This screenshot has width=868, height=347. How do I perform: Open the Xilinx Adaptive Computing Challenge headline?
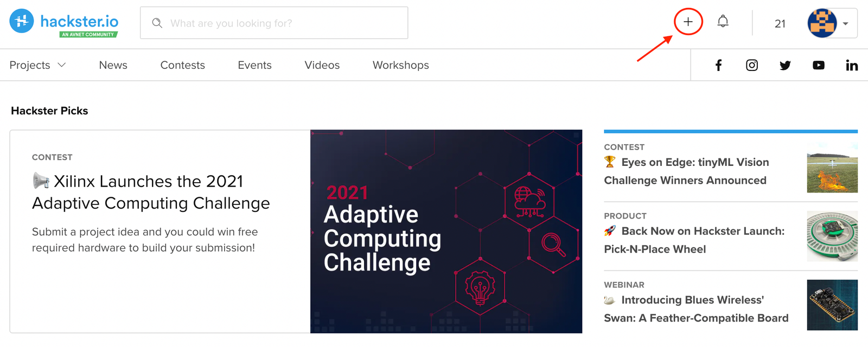pyautogui.click(x=151, y=192)
